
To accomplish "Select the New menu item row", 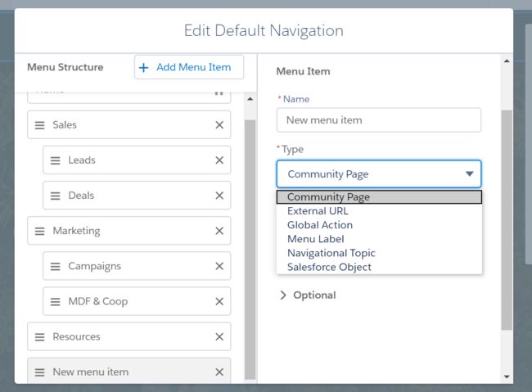I will click(129, 371).
